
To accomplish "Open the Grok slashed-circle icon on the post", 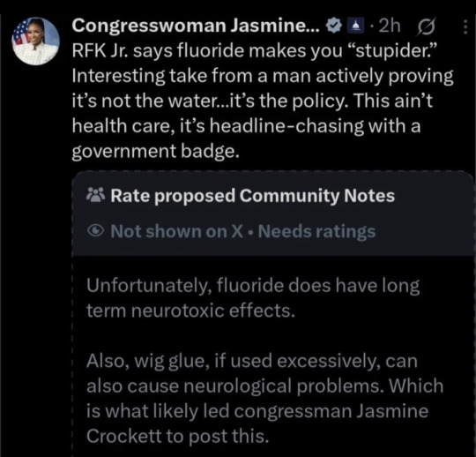I will pyautogui.click(x=427, y=26).
